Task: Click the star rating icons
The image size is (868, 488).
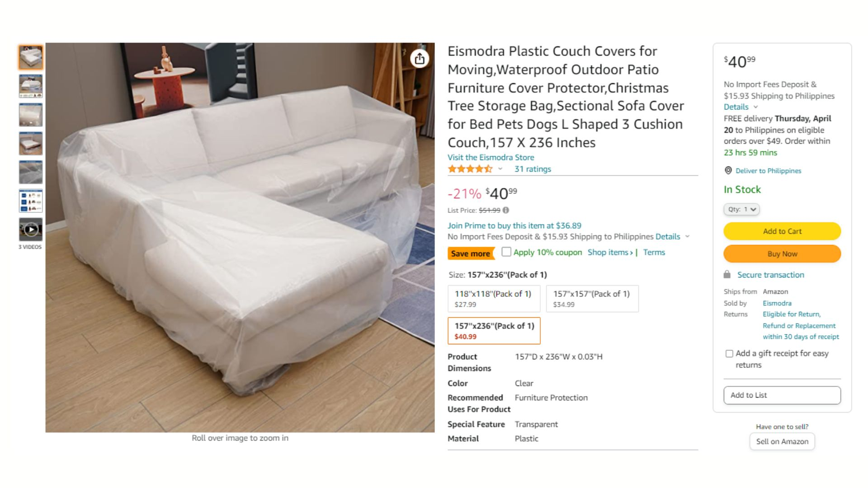Action: [x=470, y=169]
